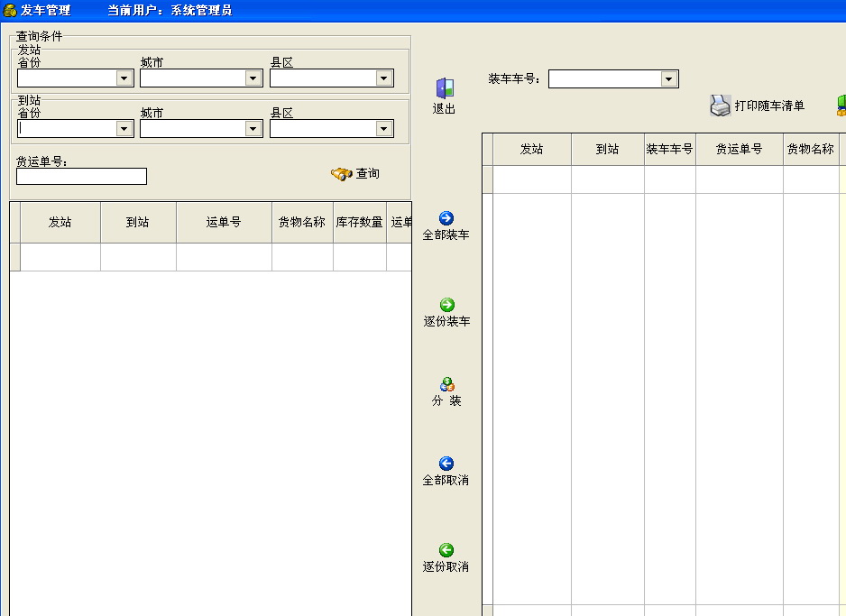Click the 逐份装车 green arrow icon
Image resolution: width=846 pixels, height=616 pixels.
pyautogui.click(x=446, y=305)
